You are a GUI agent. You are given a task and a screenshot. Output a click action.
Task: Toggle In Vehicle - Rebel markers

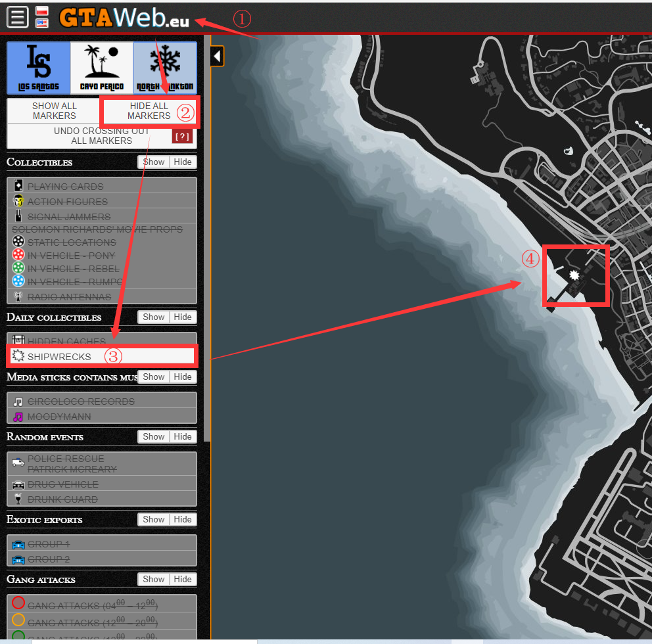(x=101, y=269)
